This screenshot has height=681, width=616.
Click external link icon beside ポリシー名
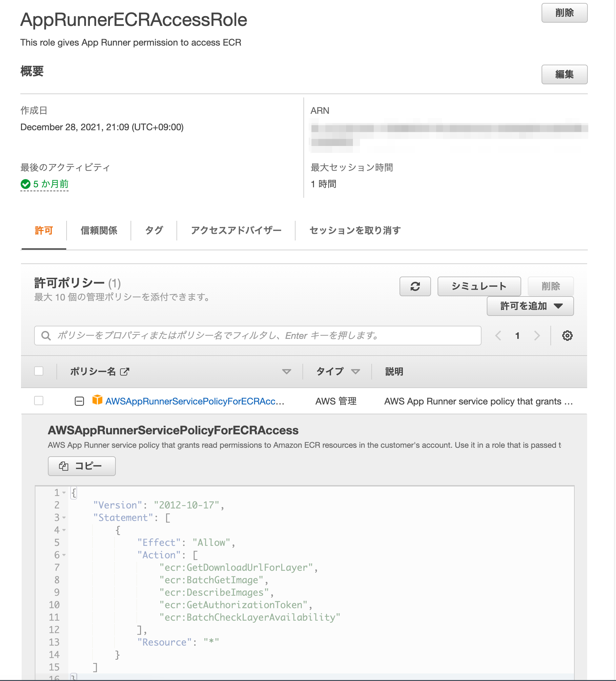coord(125,372)
